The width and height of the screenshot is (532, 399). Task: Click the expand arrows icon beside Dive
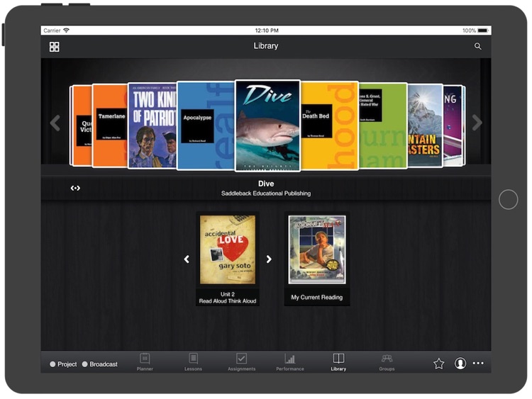75,188
